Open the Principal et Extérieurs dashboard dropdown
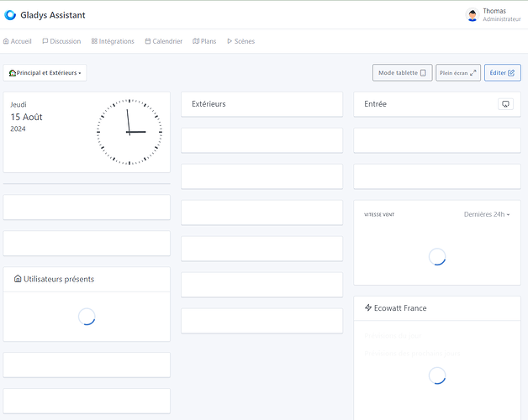 pos(45,73)
